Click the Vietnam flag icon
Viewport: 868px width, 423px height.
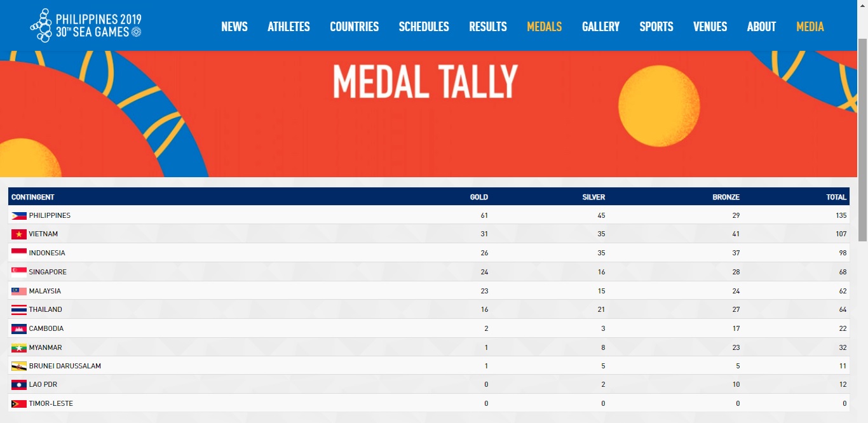coord(18,234)
